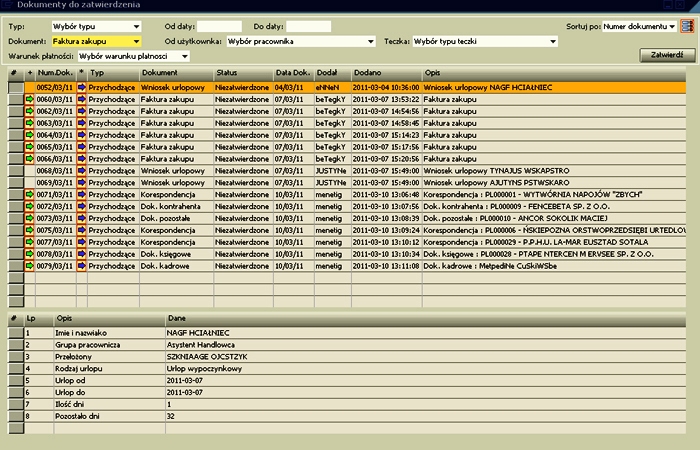Screen dimensions: 700x450
Task: Click 'Ilość dni' detail row label
Action: pyautogui.click(x=69, y=404)
